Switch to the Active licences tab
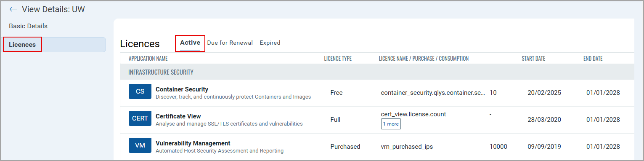Image resolution: width=644 pixels, height=161 pixels. click(190, 43)
